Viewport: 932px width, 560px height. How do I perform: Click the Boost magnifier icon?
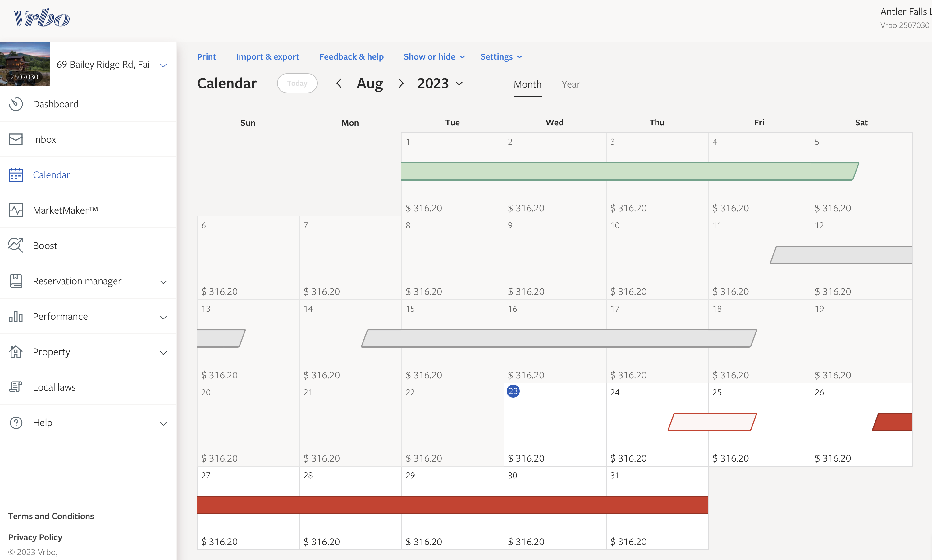[16, 245]
